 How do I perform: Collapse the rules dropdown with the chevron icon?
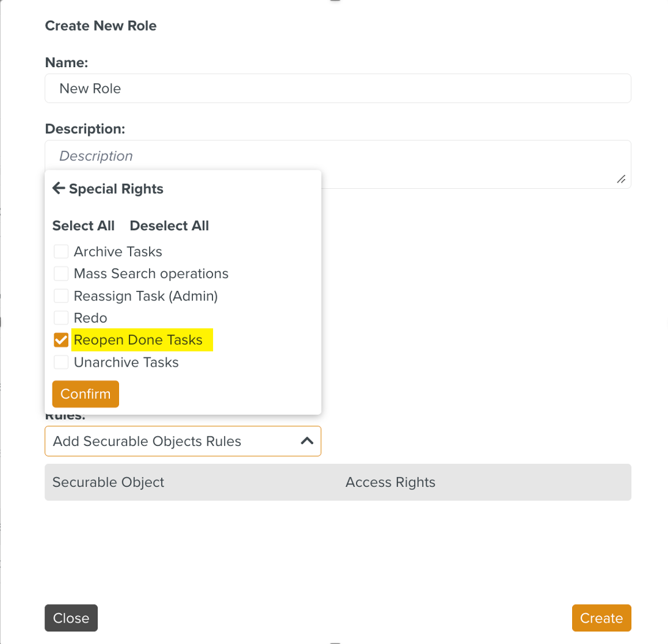[x=307, y=441]
